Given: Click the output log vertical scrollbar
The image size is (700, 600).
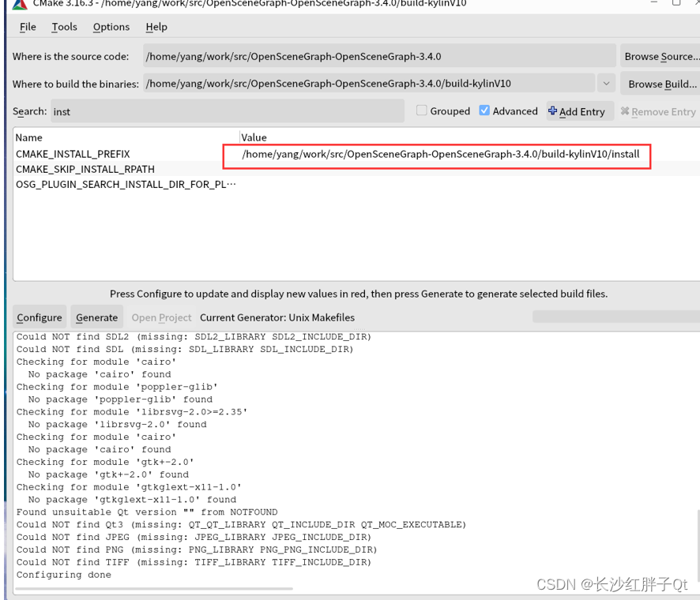Looking at the screenshot, I should pos(698,546).
